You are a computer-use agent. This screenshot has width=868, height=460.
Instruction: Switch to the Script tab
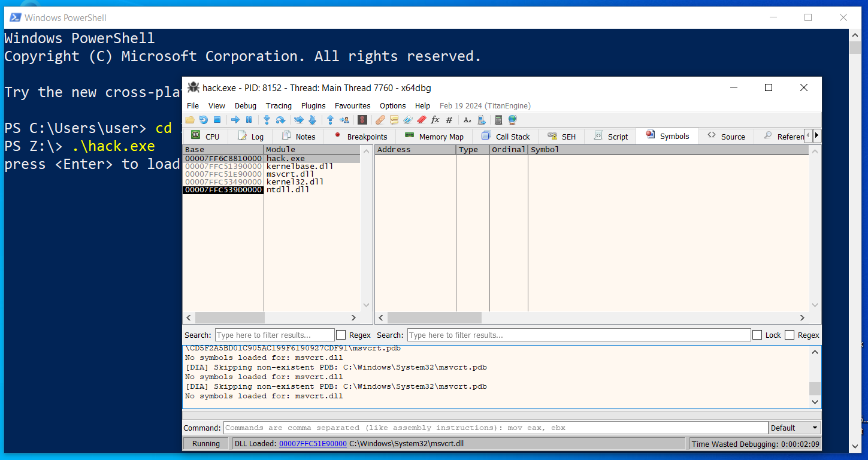[610, 137]
